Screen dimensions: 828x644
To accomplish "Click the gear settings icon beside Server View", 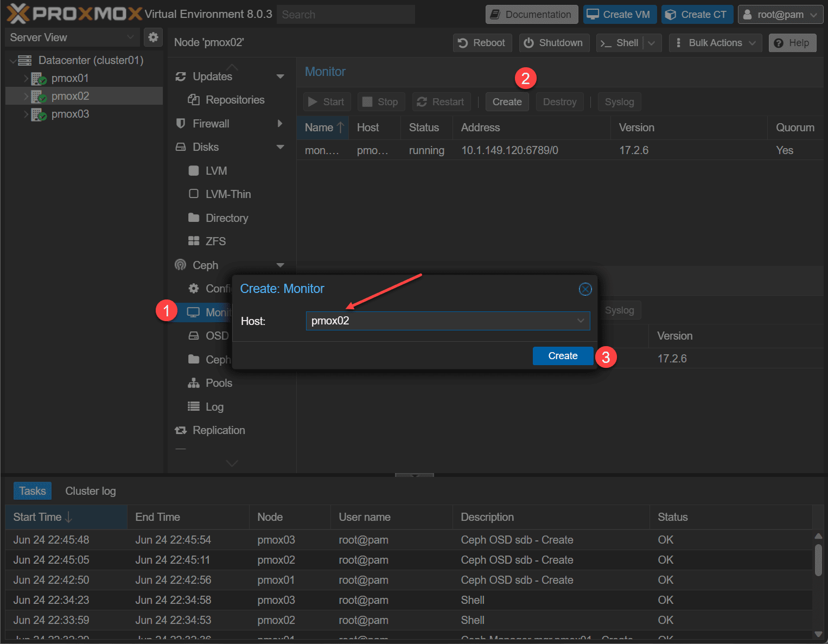I will pyautogui.click(x=153, y=37).
